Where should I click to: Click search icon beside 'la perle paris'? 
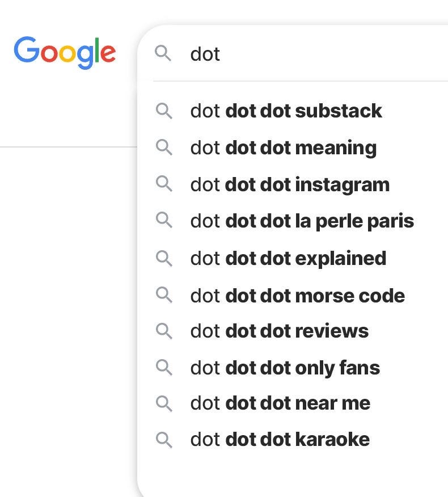click(x=164, y=221)
